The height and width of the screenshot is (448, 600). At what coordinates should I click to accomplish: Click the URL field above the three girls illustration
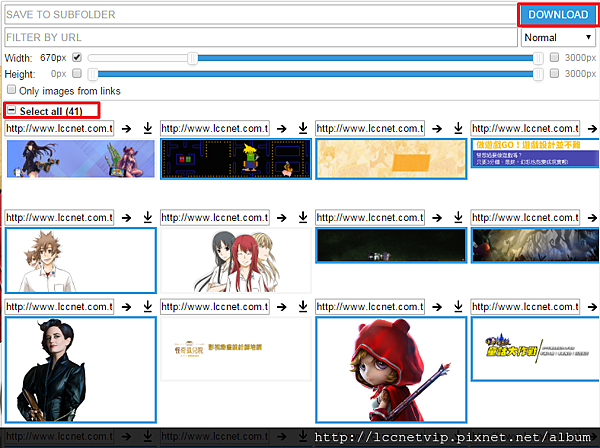pos(215,217)
